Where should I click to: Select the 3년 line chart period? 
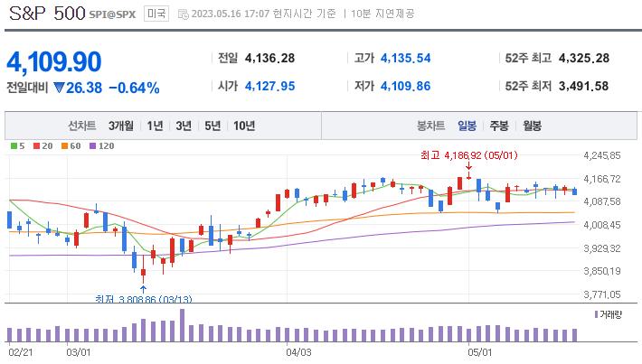[x=184, y=126]
